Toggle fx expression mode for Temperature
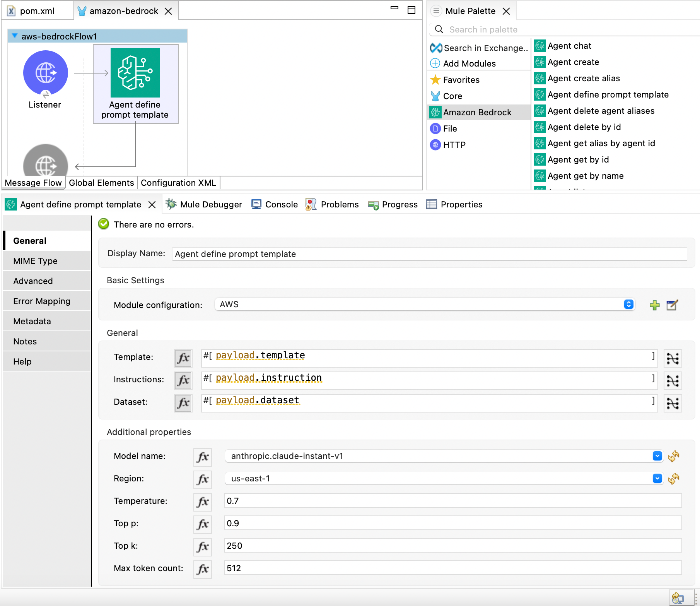Screen dimensions: 700x606 [x=203, y=502]
